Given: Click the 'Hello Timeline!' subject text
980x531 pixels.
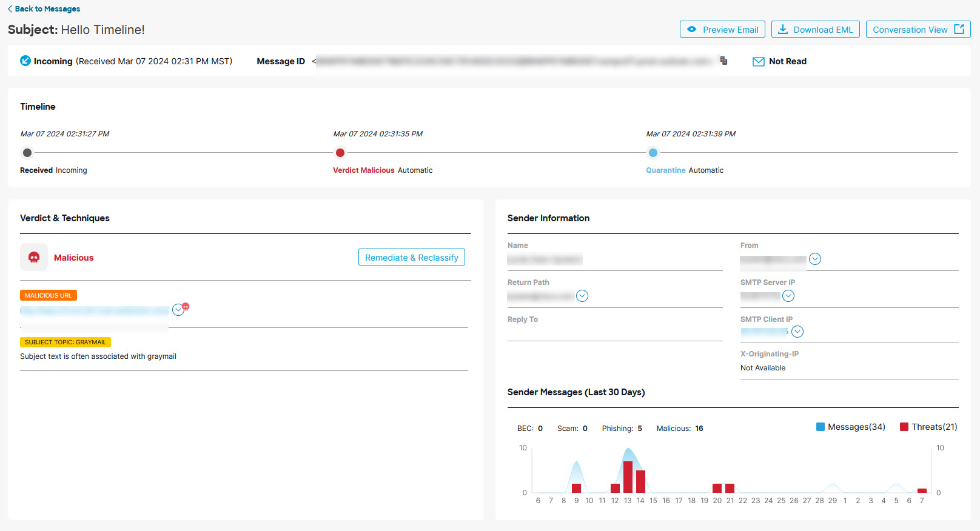Looking at the screenshot, I should 102,30.
